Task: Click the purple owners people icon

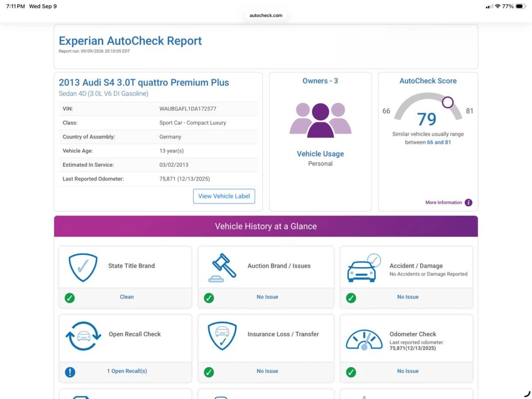Action: pos(321,120)
